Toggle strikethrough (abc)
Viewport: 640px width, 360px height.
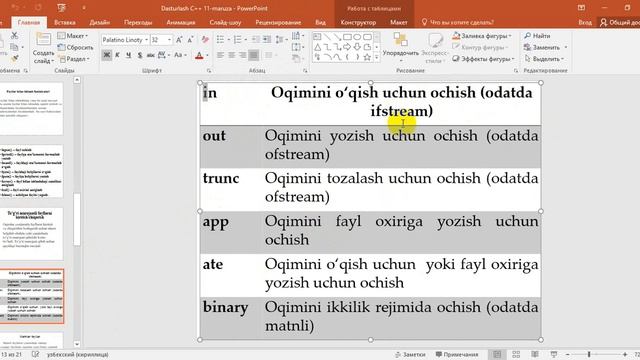tap(151, 55)
